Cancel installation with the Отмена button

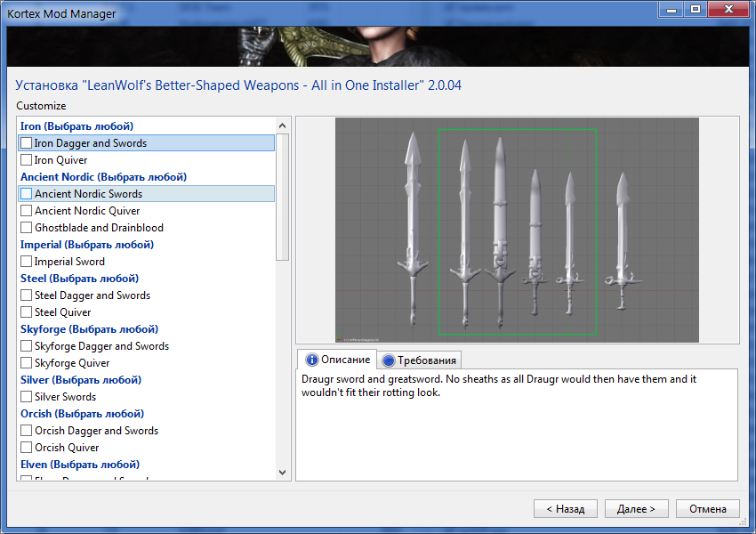point(707,509)
